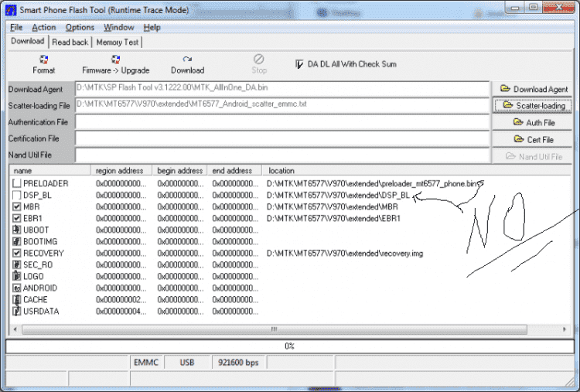Switch to the Memory Test tab
Screen dimensions: 580x392
point(118,43)
